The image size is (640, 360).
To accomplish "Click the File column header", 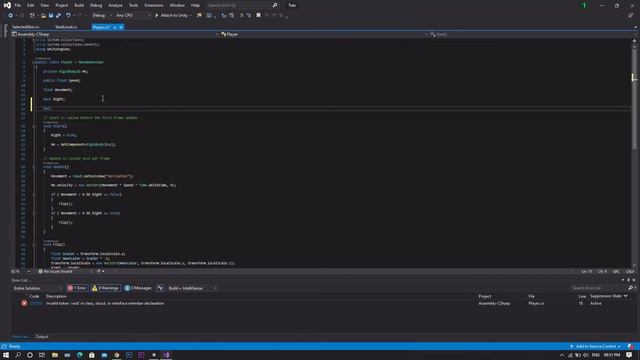I will (x=531, y=296).
